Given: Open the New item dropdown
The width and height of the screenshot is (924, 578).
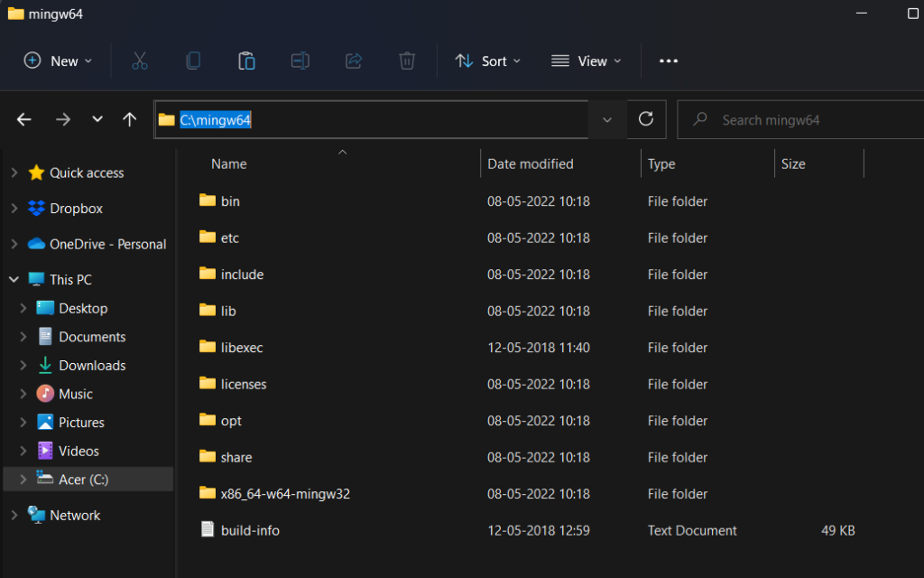Looking at the screenshot, I should click(x=58, y=61).
